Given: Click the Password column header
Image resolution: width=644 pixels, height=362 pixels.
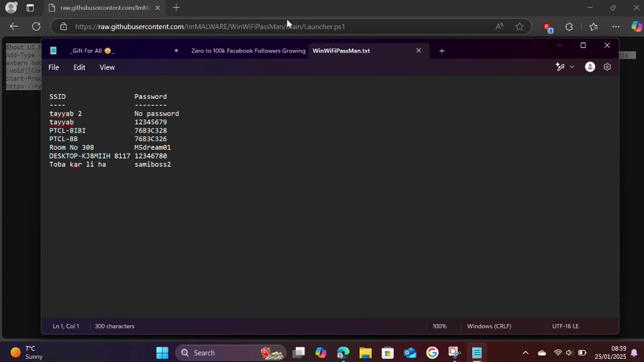Looking at the screenshot, I should [150, 97].
